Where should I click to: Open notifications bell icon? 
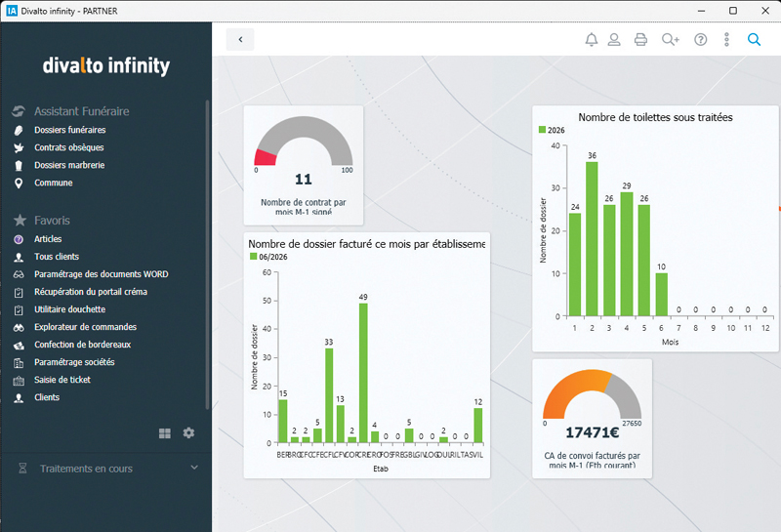click(592, 39)
